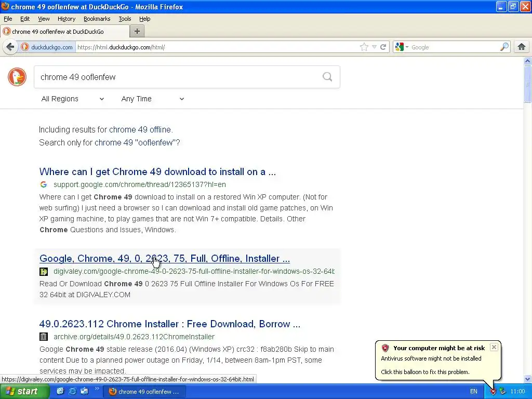Click the magnifier in the Google search box
Screen dimensions: 532x399
(x=504, y=47)
